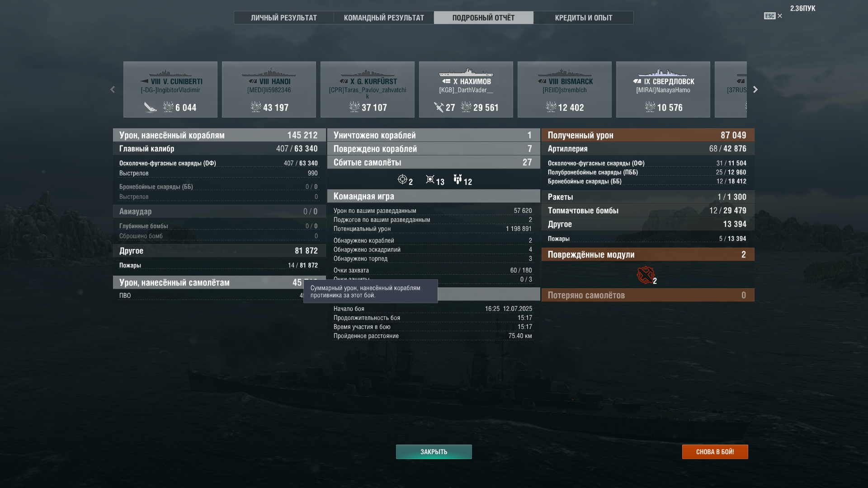Click the shot-down planes icon on Нахимов card

[439, 107]
